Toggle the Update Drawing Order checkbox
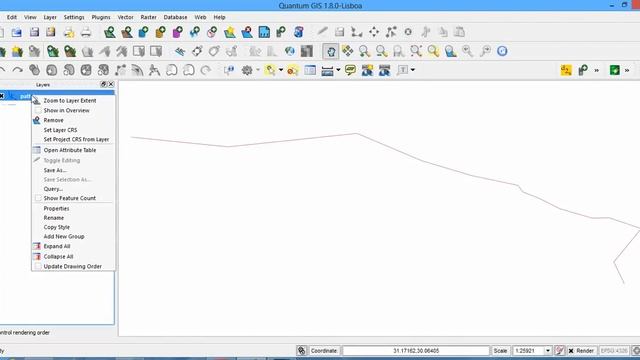 click(x=38, y=266)
